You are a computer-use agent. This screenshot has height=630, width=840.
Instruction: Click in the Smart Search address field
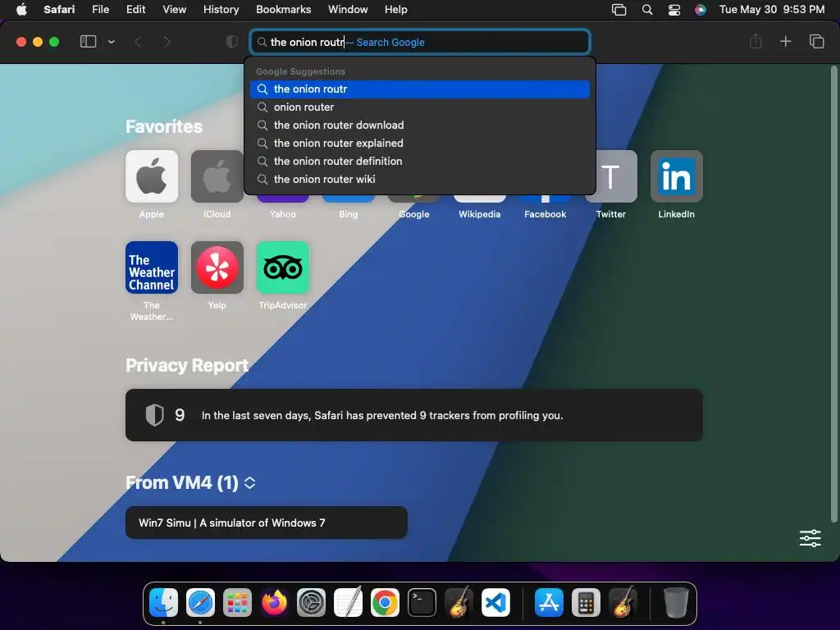coord(420,42)
